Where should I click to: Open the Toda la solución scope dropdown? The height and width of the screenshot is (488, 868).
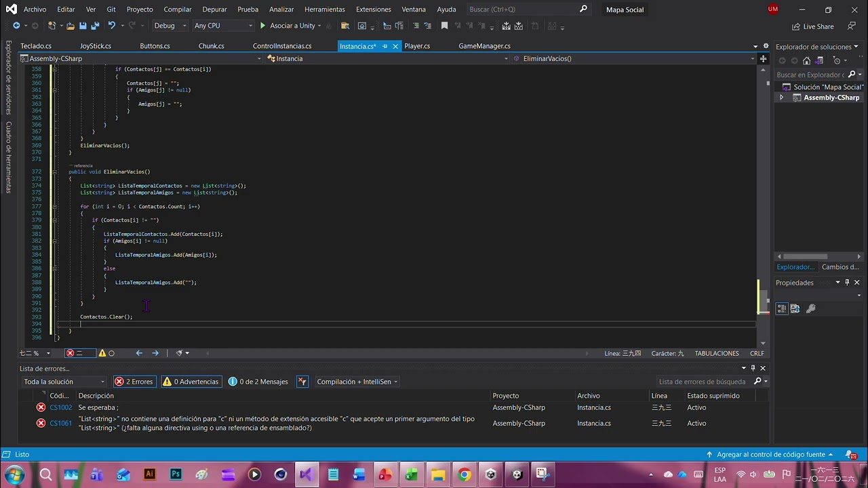pyautogui.click(x=64, y=382)
